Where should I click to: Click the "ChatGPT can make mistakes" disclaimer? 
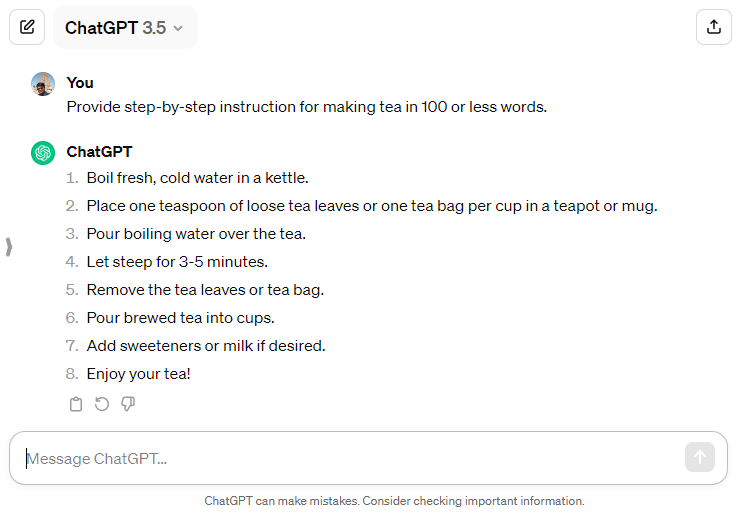coord(394,501)
